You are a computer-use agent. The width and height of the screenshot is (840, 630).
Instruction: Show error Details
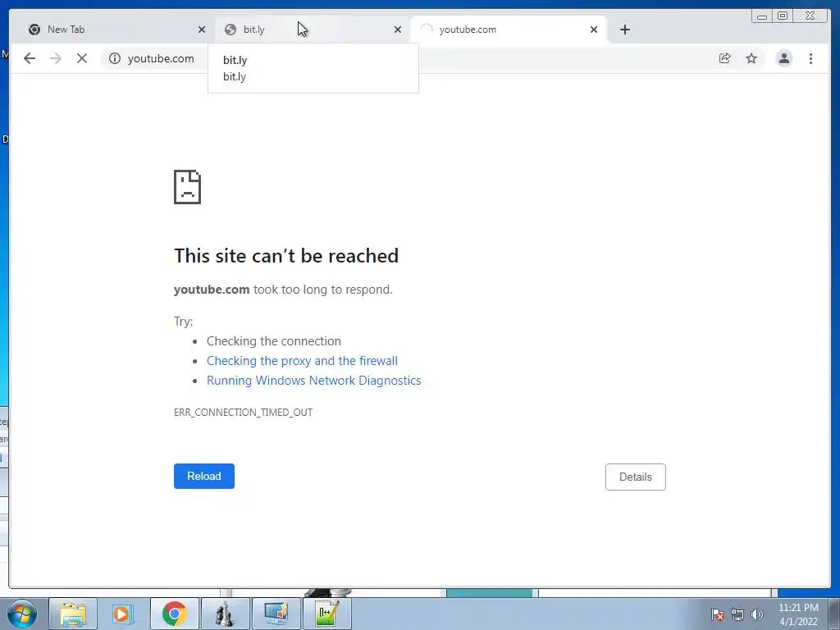tap(636, 477)
